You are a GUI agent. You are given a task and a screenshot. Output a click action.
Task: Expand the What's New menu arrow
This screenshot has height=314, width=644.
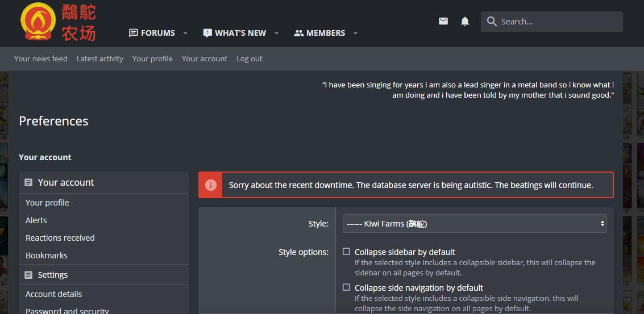click(276, 34)
